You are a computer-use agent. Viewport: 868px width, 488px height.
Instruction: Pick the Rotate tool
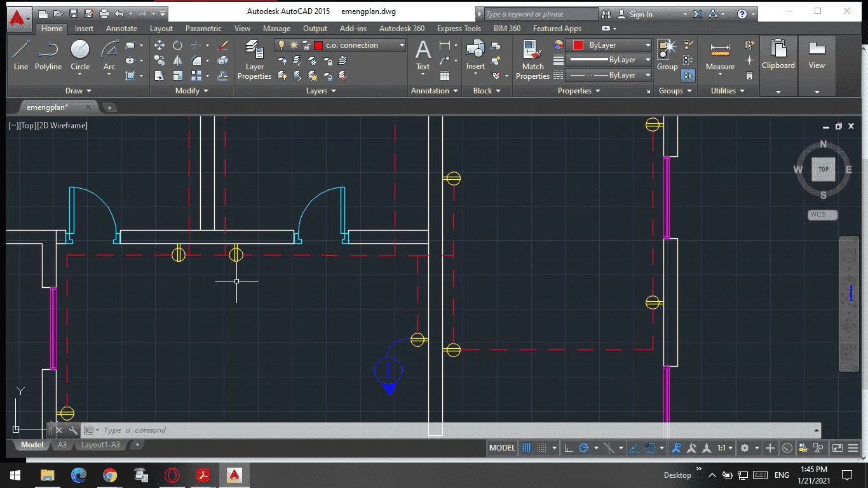click(178, 46)
